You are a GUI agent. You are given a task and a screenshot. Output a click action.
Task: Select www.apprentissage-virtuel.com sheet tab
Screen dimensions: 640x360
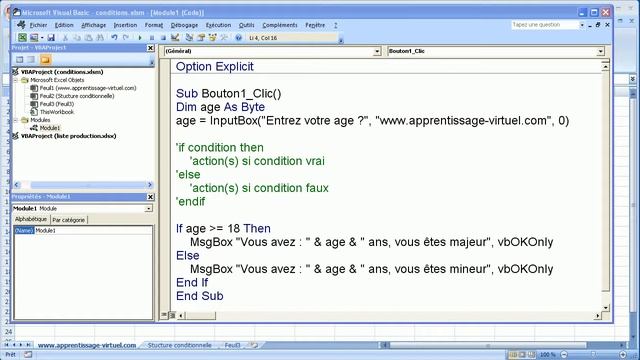tap(87, 345)
